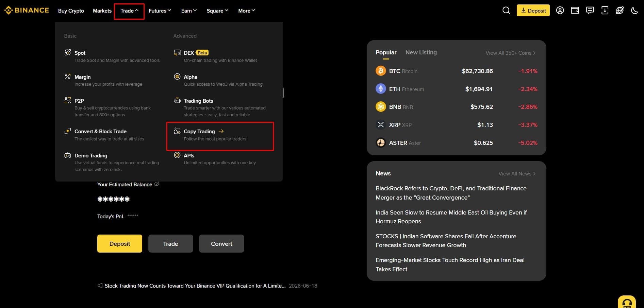Click the Beta badge next to DEX
Viewport: 644px width, 308px height.
pyautogui.click(x=202, y=53)
